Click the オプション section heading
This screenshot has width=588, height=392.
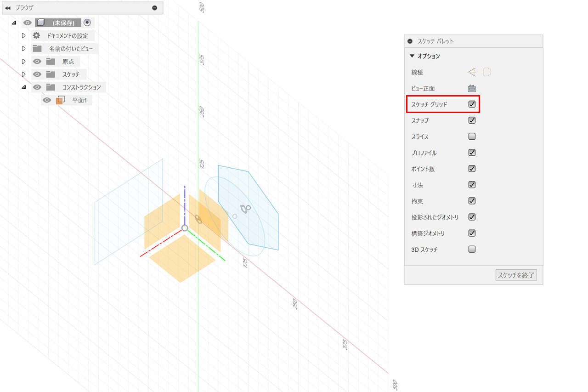429,56
